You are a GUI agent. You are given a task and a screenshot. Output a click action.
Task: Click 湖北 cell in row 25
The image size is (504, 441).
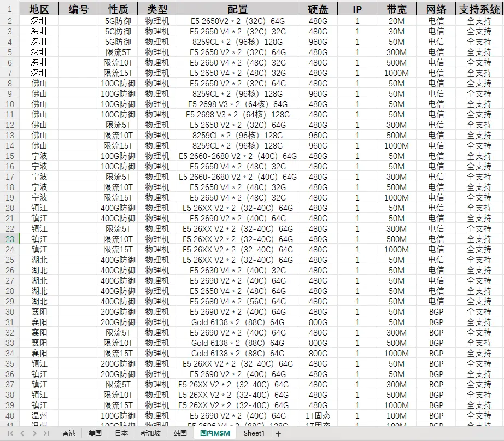[x=39, y=260]
